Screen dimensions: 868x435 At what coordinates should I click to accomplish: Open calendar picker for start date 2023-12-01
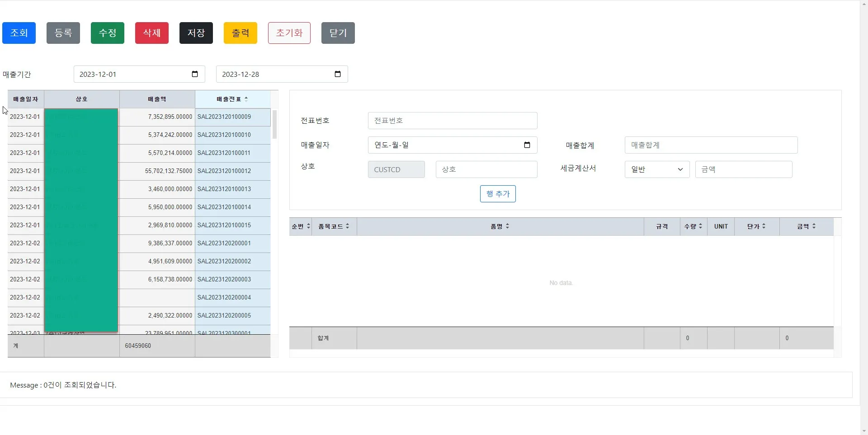coord(195,74)
